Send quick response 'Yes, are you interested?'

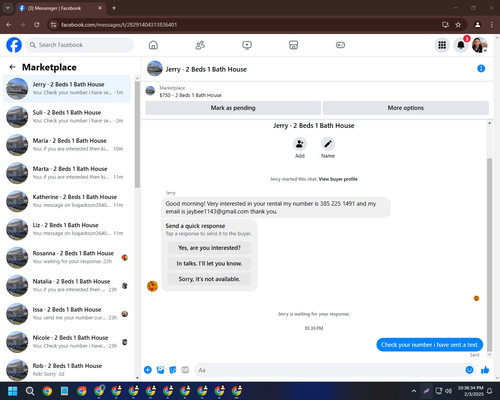tap(209, 248)
